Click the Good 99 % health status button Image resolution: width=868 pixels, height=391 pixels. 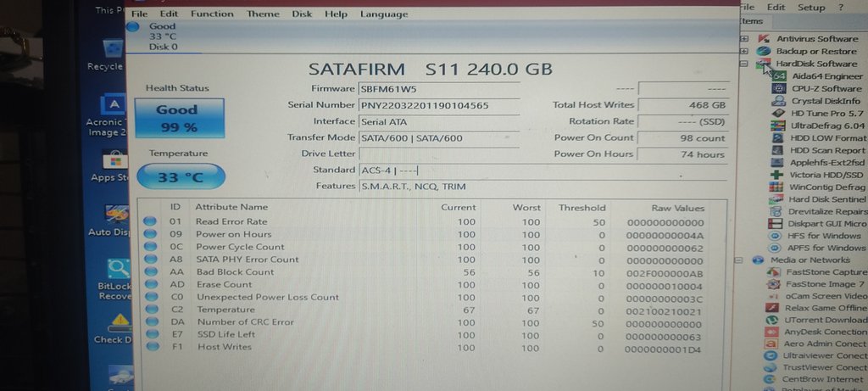[x=180, y=118]
